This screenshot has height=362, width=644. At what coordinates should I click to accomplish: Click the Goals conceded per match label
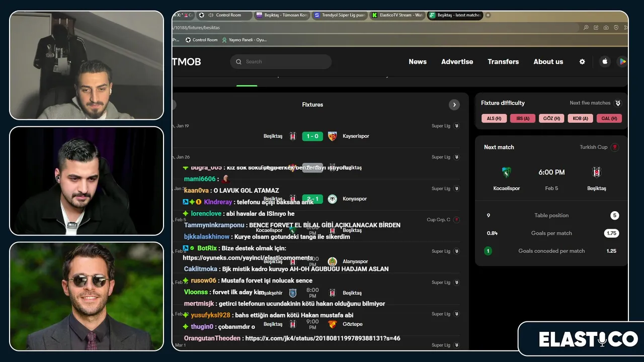551,251
